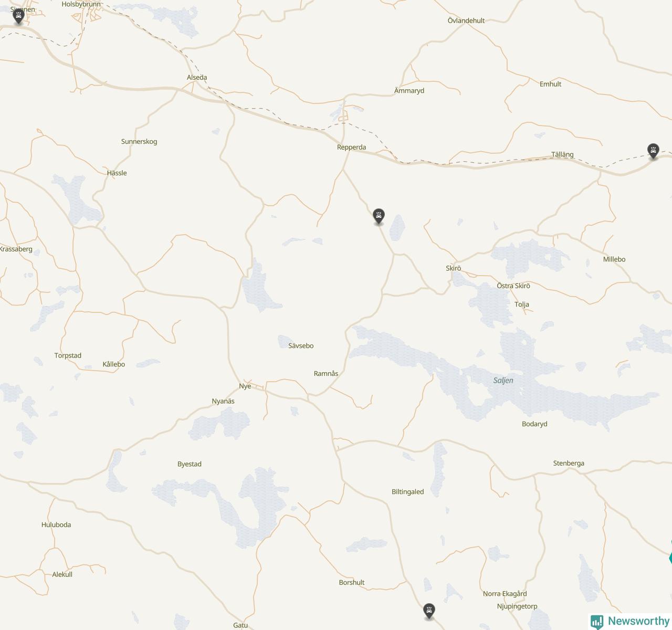Click the Sävsebo place name
Viewport: 672px width, 630px height.
point(301,345)
